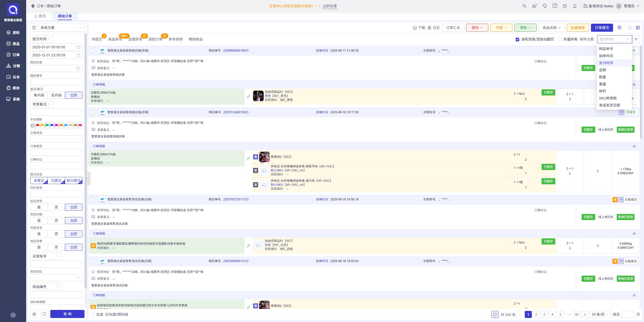Launch the AI assistant icon

[534, 6]
